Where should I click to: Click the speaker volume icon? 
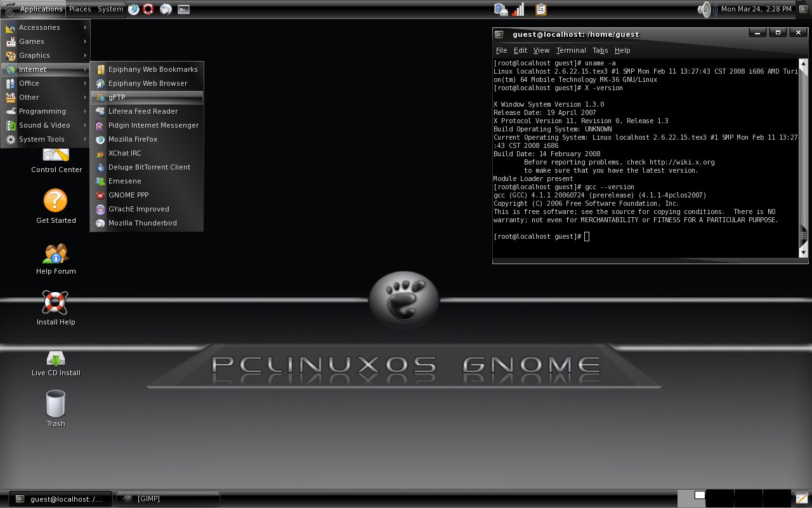(x=706, y=9)
